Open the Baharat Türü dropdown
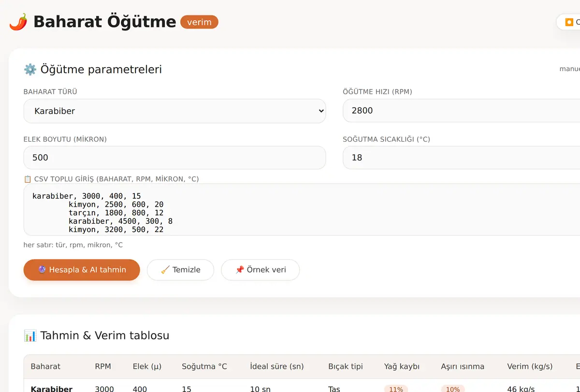580x392 pixels. pyautogui.click(x=174, y=111)
